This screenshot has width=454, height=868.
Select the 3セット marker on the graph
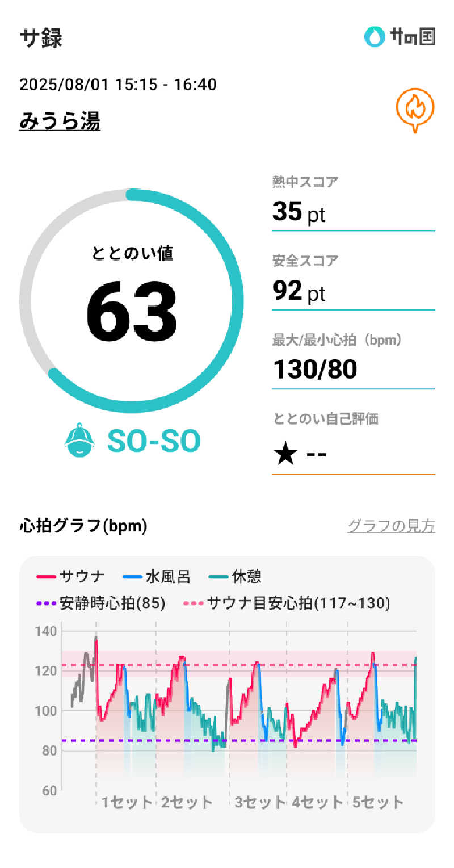point(260,802)
